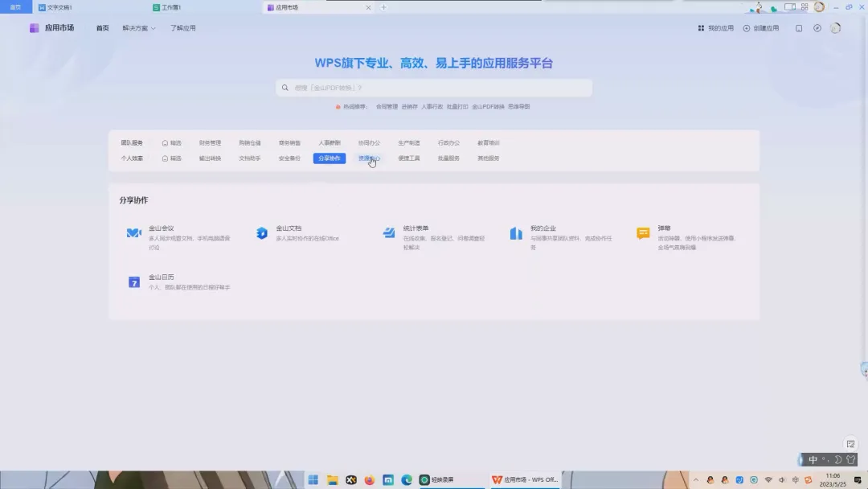868x489 pixels.
Task: Click the 合同管理 hot recommendation
Action: 387,107
